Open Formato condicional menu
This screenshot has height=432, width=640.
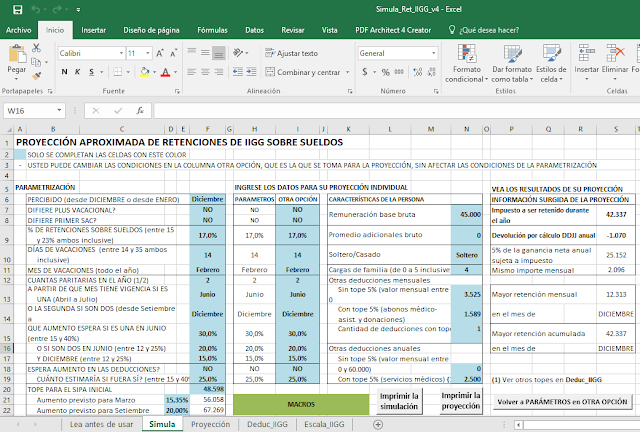(467, 62)
